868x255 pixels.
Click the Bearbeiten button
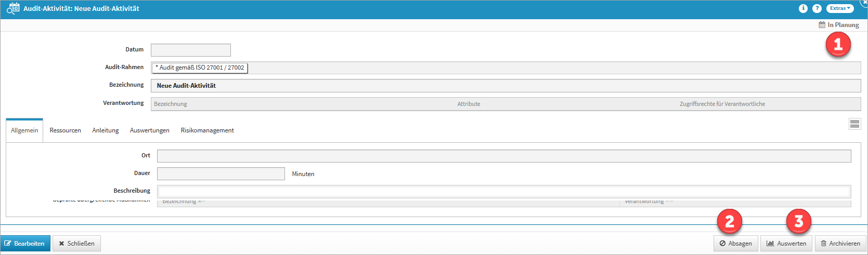click(25, 244)
